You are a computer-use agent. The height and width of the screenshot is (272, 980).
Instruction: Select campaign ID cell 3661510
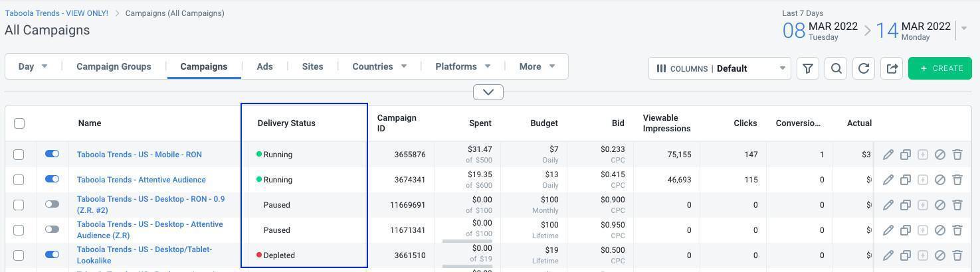(x=410, y=255)
